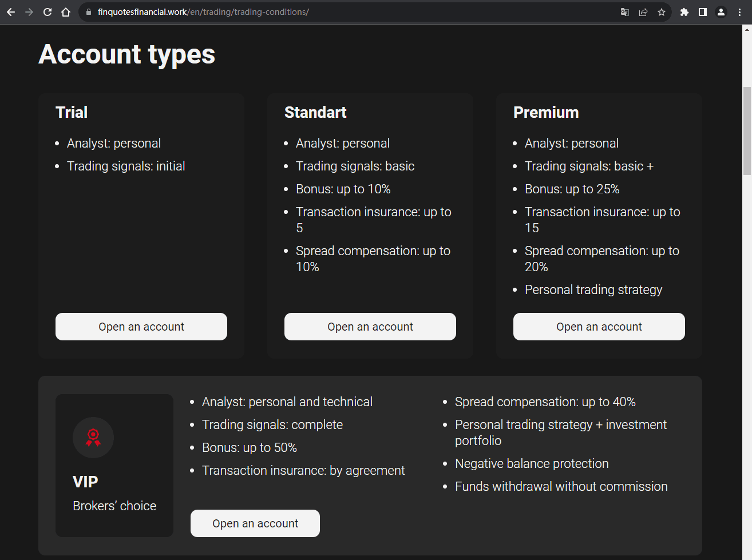Image resolution: width=752 pixels, height=560 pixels.
Task: Open the extensions puzzle icon
Action: click(x=684, y=12)
